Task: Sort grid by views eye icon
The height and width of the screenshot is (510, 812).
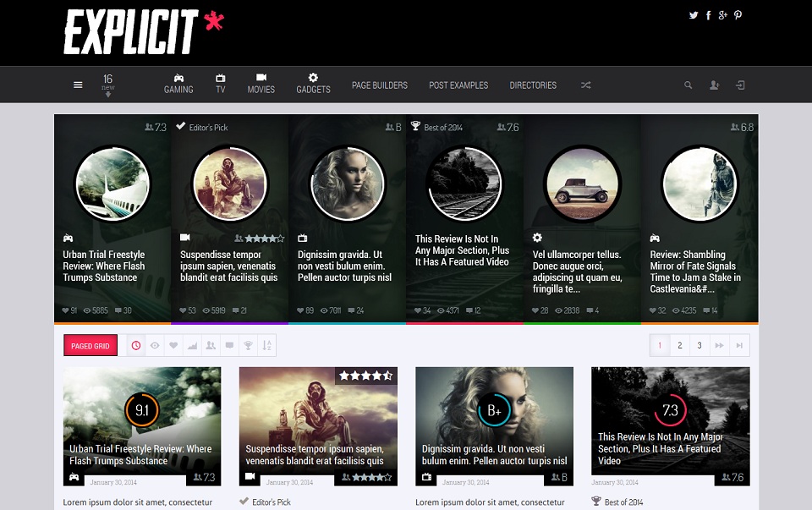Action: pyautogui.click(x=154, y=345)
